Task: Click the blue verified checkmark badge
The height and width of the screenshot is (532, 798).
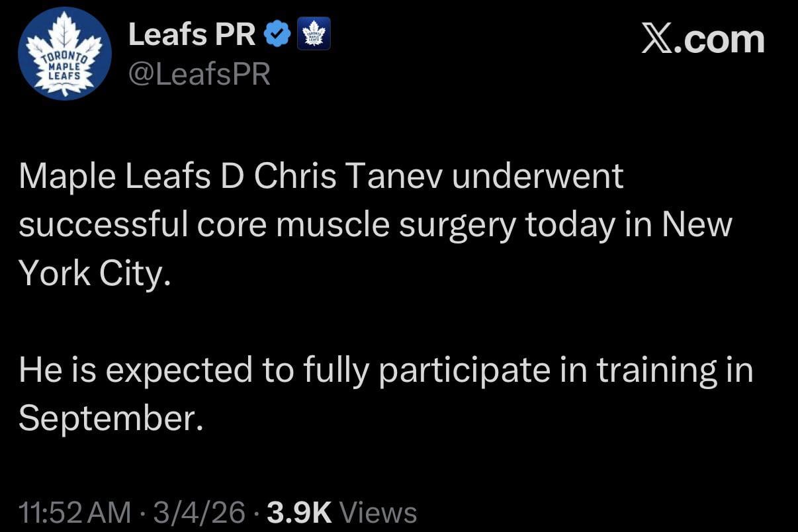Action: pos(278,35)
